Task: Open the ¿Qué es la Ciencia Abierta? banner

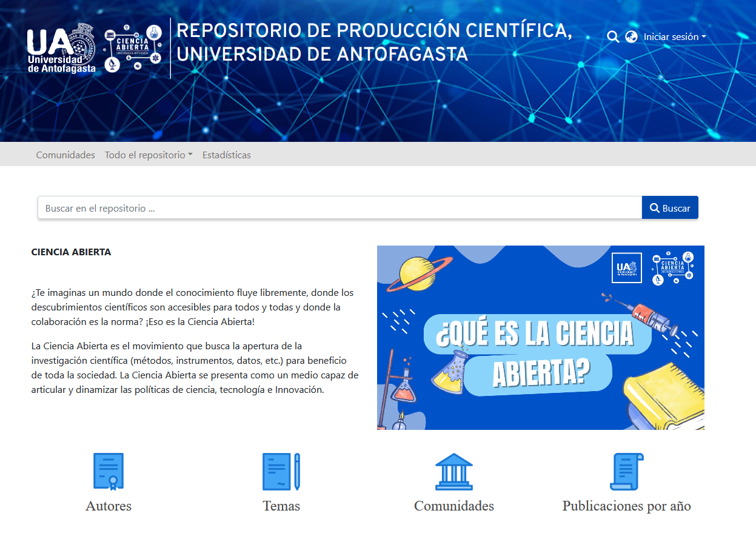Action: (x=541, y=338)
